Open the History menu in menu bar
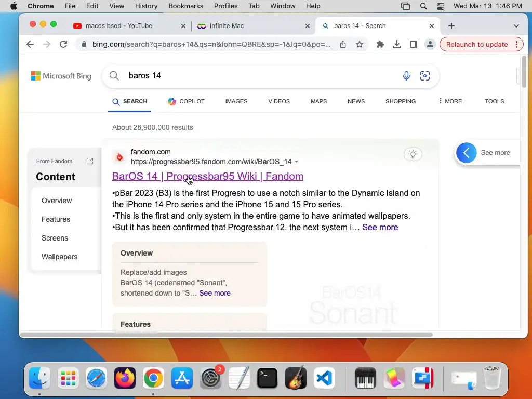This screenshot has height=399, width=532. point(146,6)
